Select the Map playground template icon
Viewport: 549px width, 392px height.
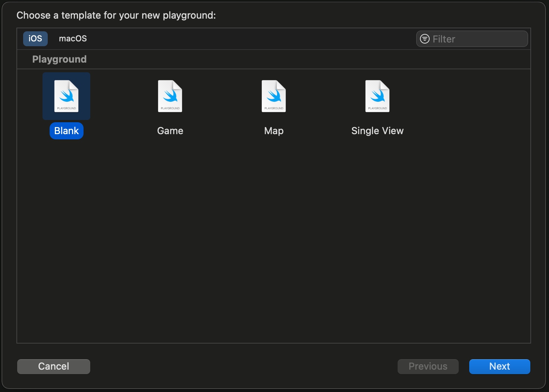tap(274, 96)
